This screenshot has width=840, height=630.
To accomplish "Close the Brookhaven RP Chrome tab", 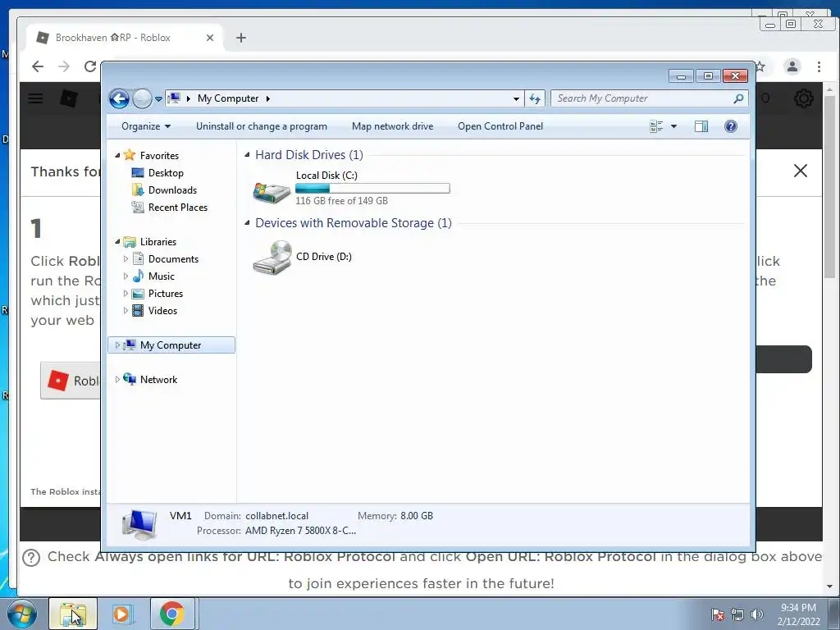I will 210,38.
